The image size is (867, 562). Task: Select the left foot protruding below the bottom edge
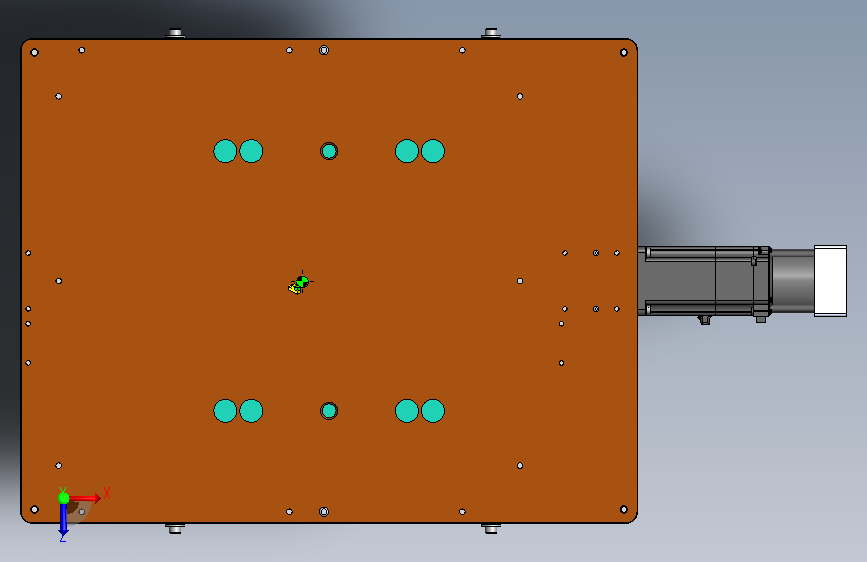175,529
